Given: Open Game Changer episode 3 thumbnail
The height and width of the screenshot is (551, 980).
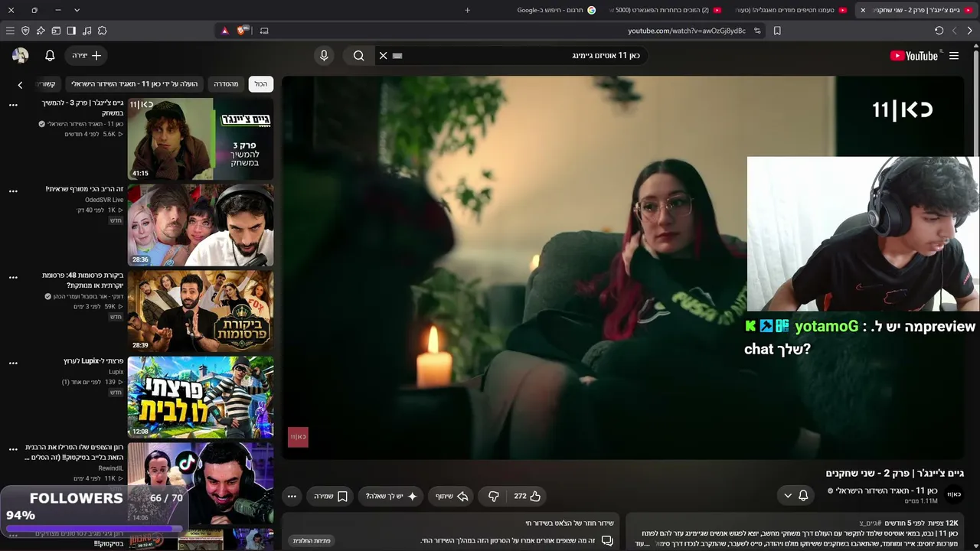Looking at the screenshot, I should click(x=201, y=139).
